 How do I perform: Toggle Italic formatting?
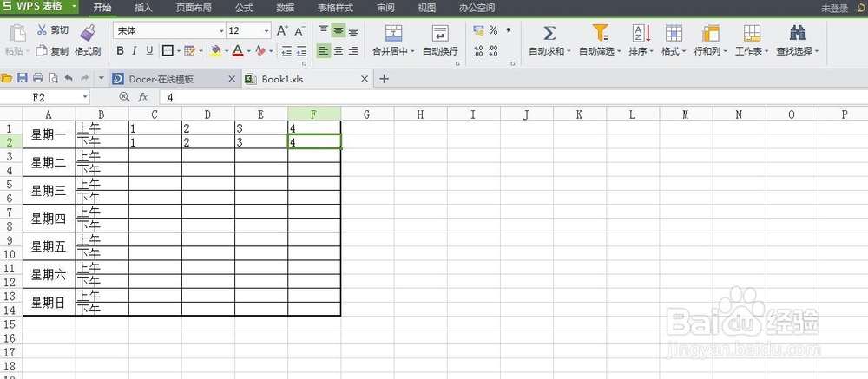coord(135,51)
